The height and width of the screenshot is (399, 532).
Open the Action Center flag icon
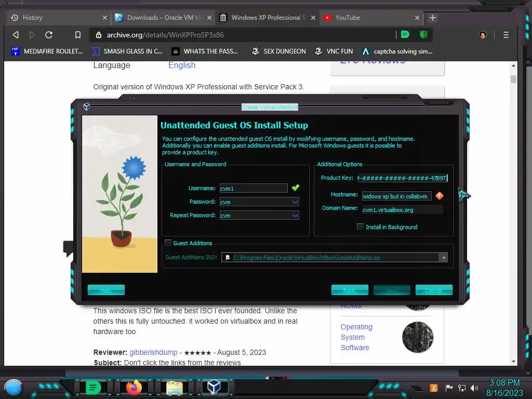click(x=449, y=388)
